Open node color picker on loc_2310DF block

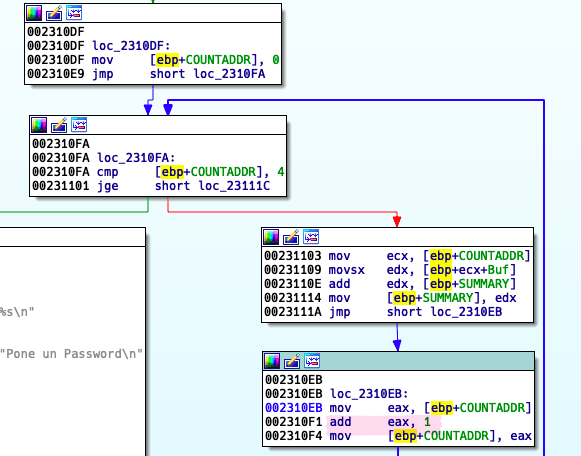(x=34, y=13)
